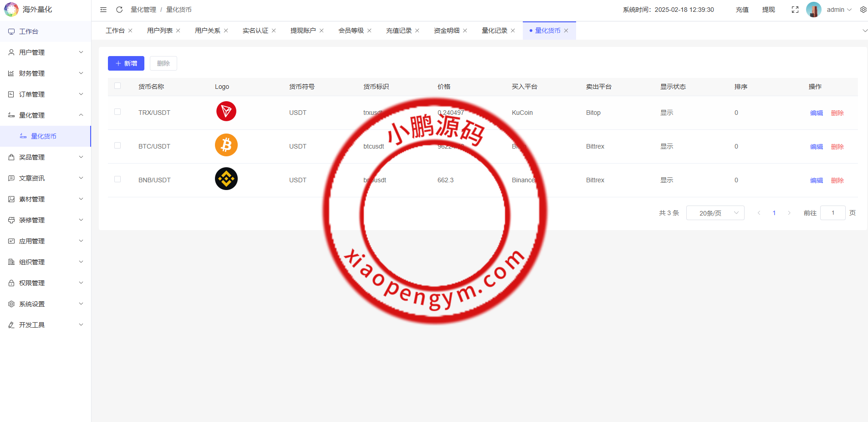Click the TRX coin logo
This screenshot has width=868, height=422.
pyautogui.click(x=226, y=111)
